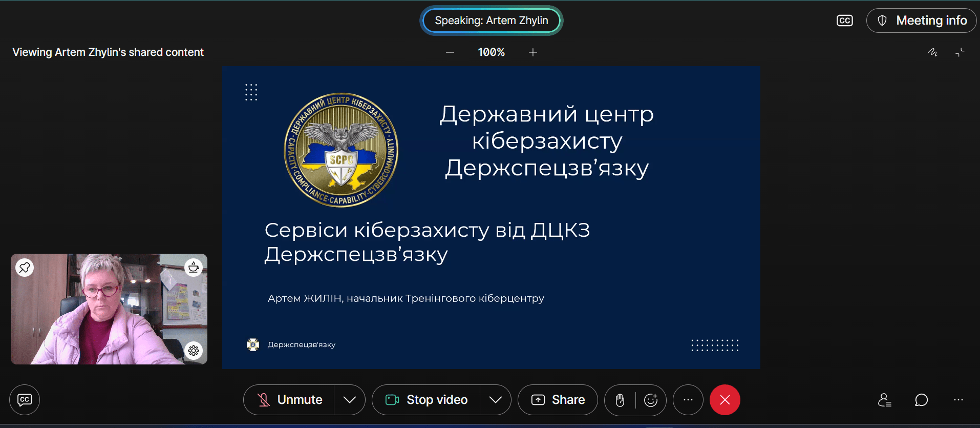The image size is (980, 428).
Task: Click the shared presentation slide
Action: click(x=491, y=218)
